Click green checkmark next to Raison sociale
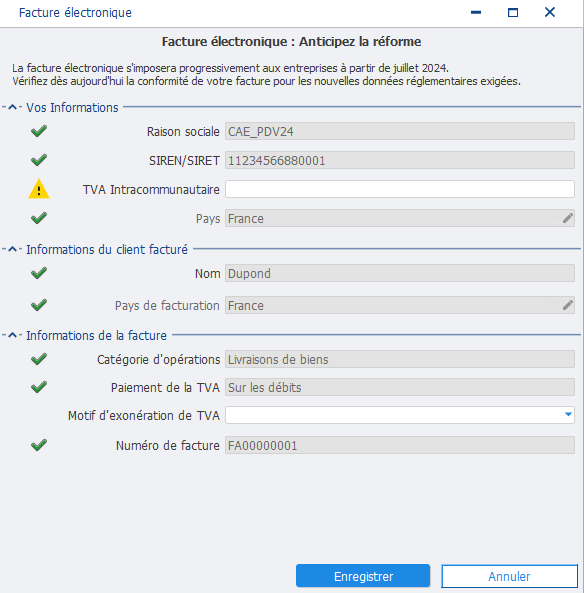 [x=39, y=131]
